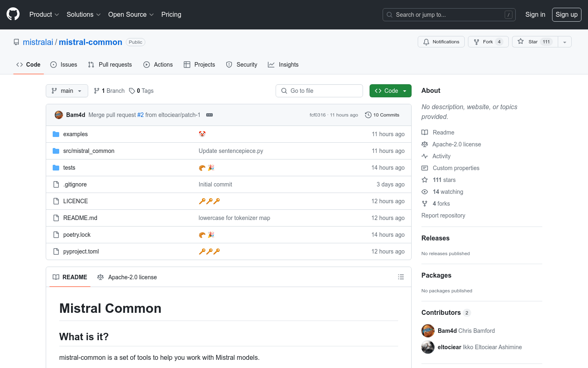Open Bam4d Chris Bamford contributor profile
Image resolution: width=588 pixels, height=368 pixels.
pyautogui.click(x=466, y=331)
